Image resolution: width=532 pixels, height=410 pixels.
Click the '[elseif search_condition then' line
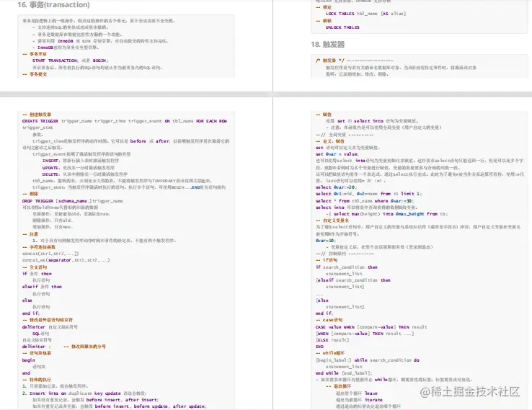point(353,280)
